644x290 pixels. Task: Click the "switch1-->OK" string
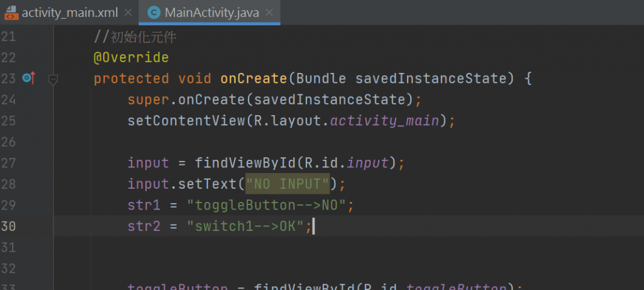click(245, 226)
